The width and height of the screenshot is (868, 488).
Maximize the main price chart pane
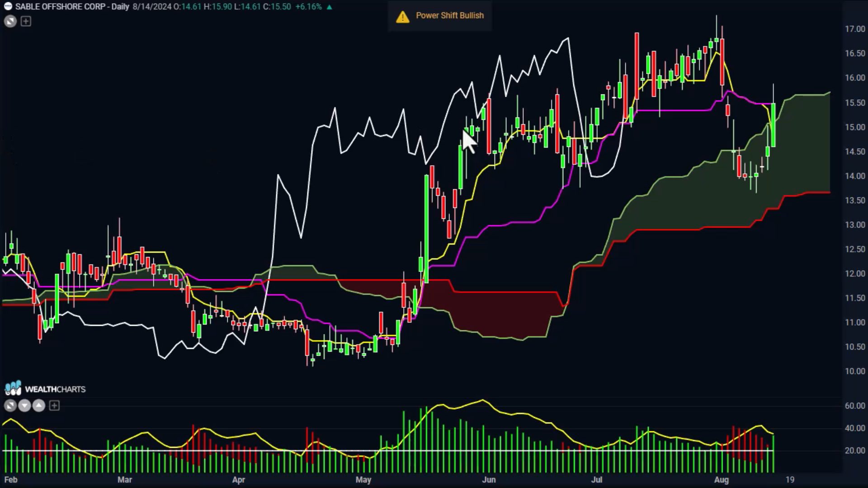pyautogui.click(x=10, y=21)
